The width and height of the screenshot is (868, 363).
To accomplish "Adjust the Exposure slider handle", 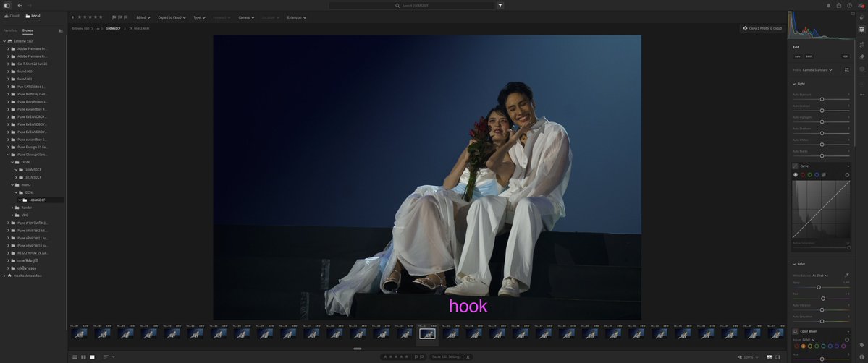I will [822, 99].
